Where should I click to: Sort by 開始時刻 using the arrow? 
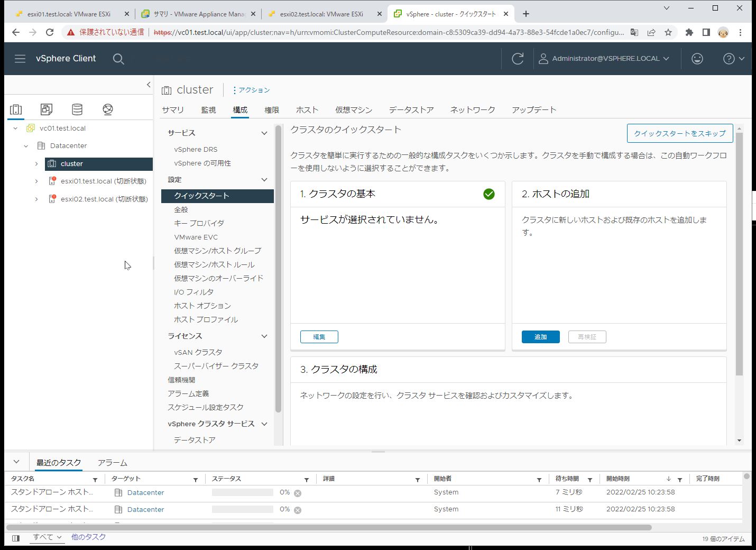coord(669,479)
